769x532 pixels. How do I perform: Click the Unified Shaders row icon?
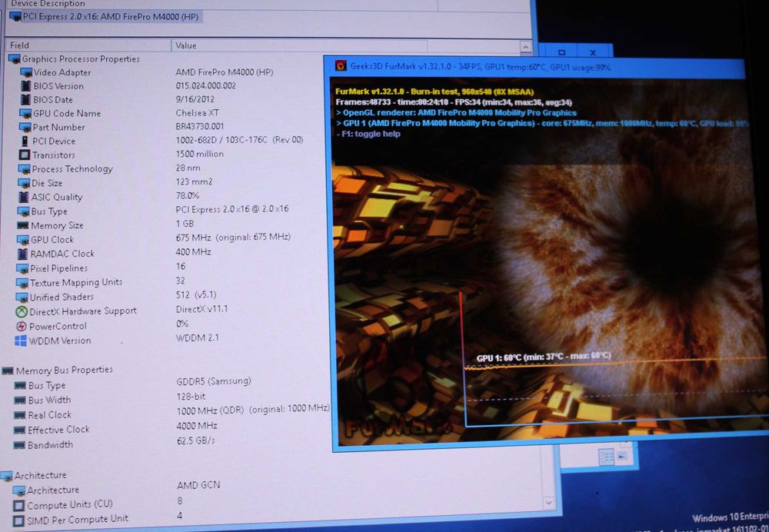[22, 297]
